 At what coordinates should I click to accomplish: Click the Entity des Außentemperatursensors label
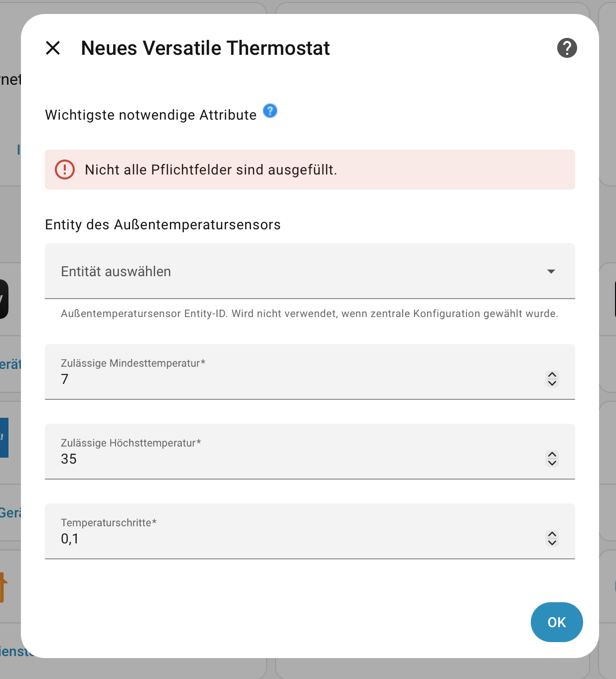[162, 224]
